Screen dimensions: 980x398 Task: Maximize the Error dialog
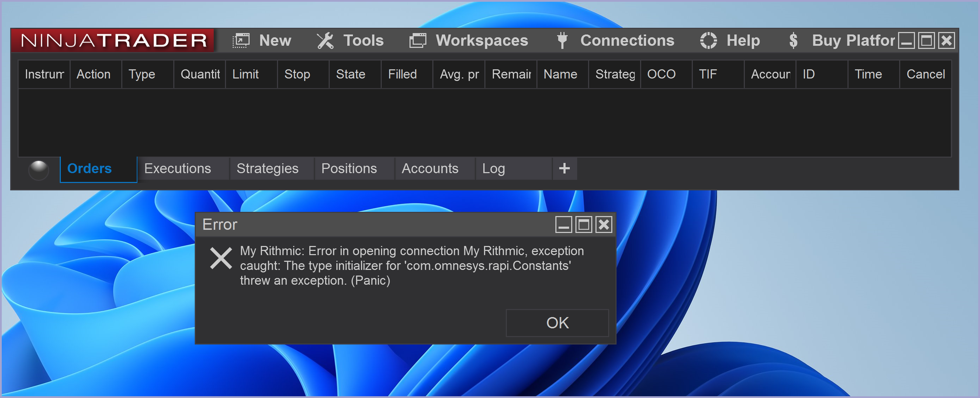[x=584, y=225]
